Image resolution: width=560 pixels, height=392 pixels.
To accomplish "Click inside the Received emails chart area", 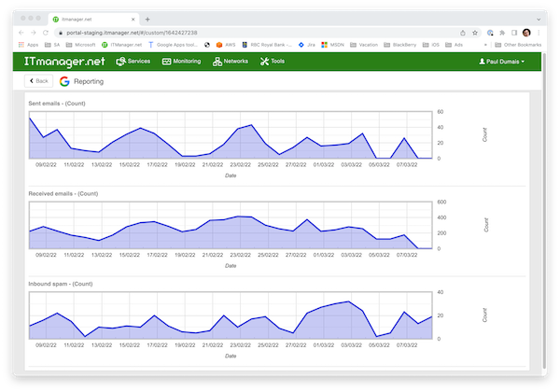I will point(231,225).
